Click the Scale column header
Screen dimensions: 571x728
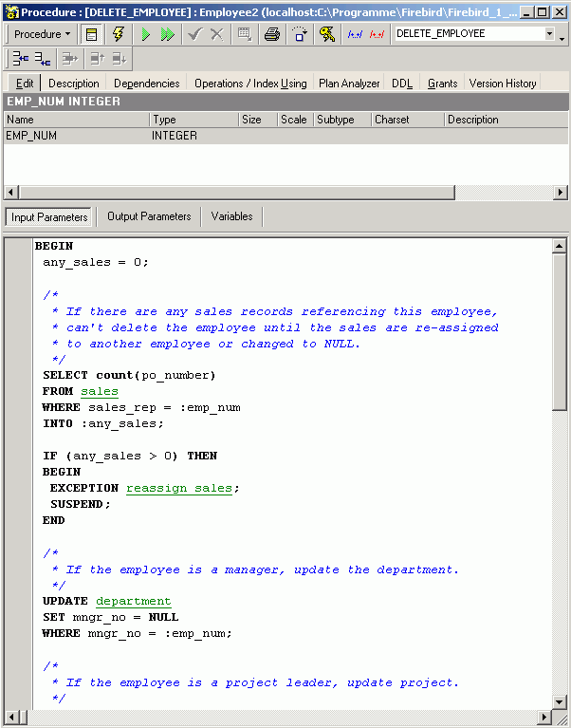point(296,120)
